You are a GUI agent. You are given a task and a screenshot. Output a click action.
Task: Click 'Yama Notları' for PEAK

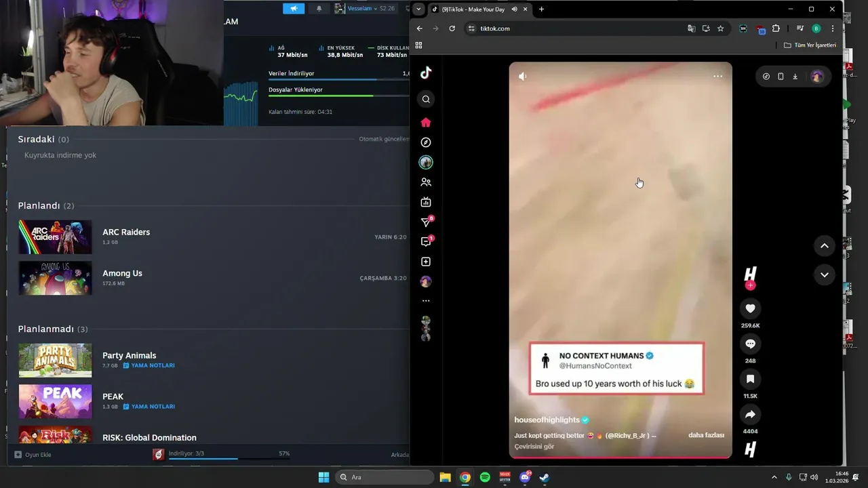pyautogui.click(x=149, y=407)
